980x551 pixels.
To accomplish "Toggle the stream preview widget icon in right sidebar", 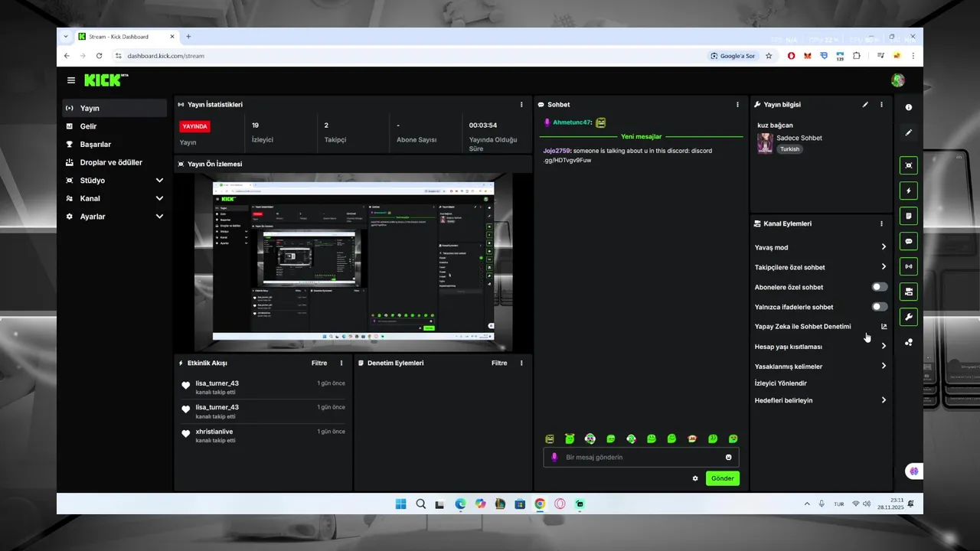I will 909,165.
